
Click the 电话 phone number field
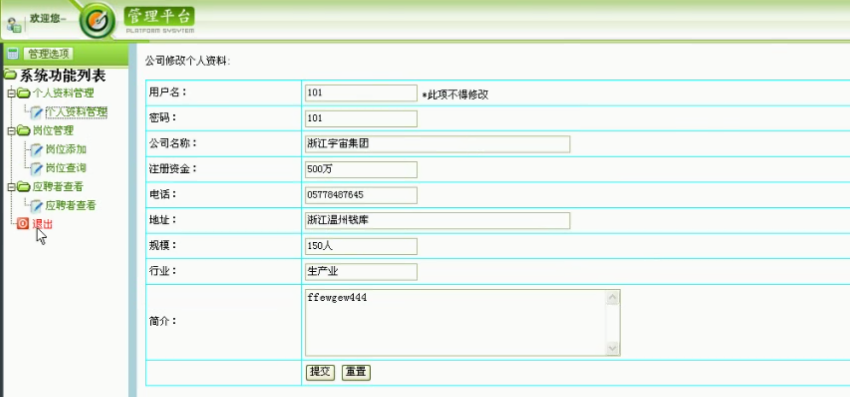(x=361, y=195)
